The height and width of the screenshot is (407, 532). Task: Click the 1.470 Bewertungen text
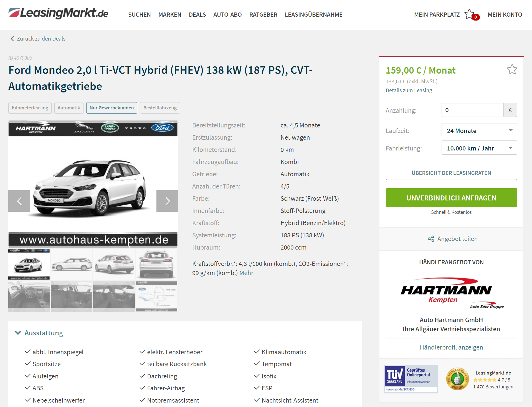tap(493, 387)
